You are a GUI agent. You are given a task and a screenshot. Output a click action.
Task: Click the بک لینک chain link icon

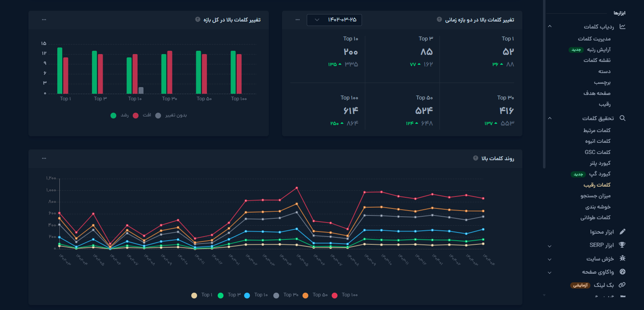click(623, 285)
